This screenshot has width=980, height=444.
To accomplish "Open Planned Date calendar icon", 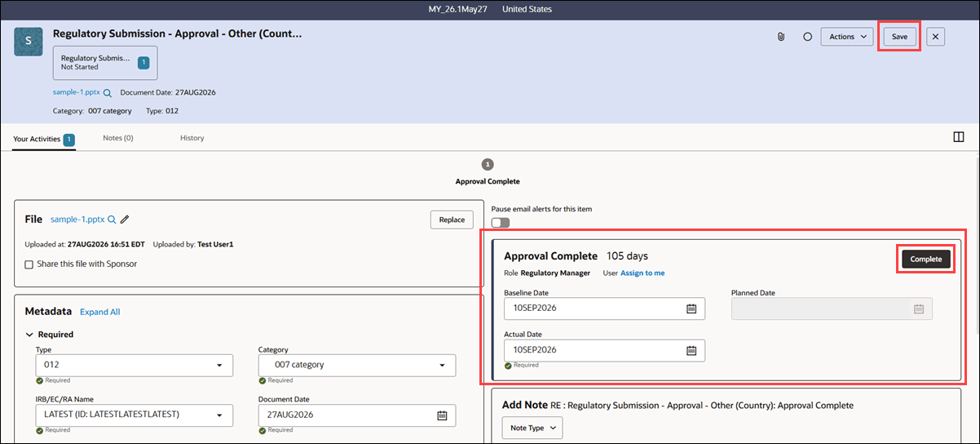I will click(x=919, y=309).
